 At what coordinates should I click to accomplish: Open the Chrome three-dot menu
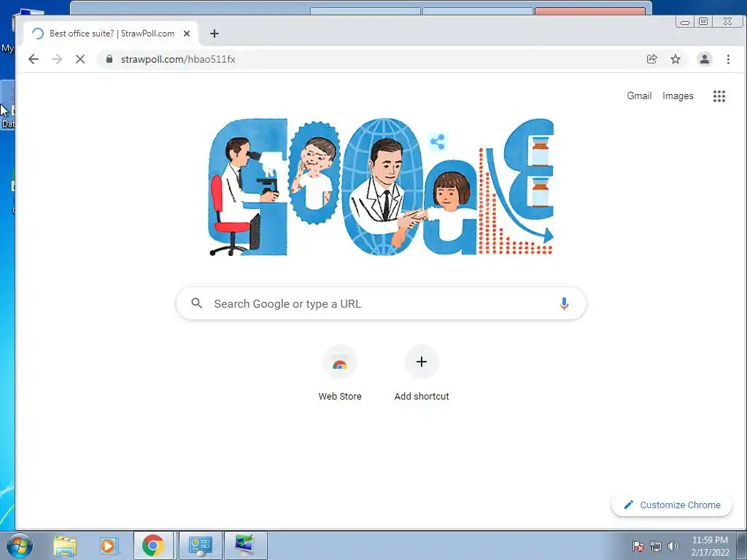coord(728,59)
